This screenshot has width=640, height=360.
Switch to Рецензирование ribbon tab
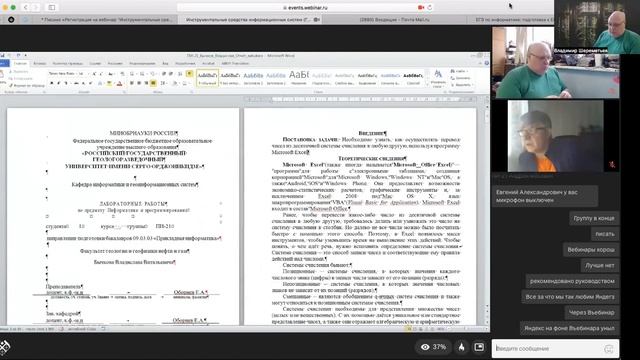[142, 63]
